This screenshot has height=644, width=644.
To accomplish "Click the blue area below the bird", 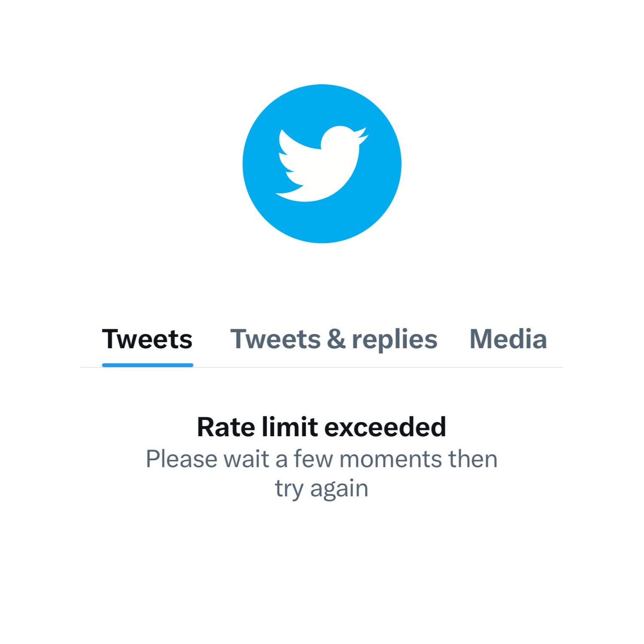I will 322,222.
